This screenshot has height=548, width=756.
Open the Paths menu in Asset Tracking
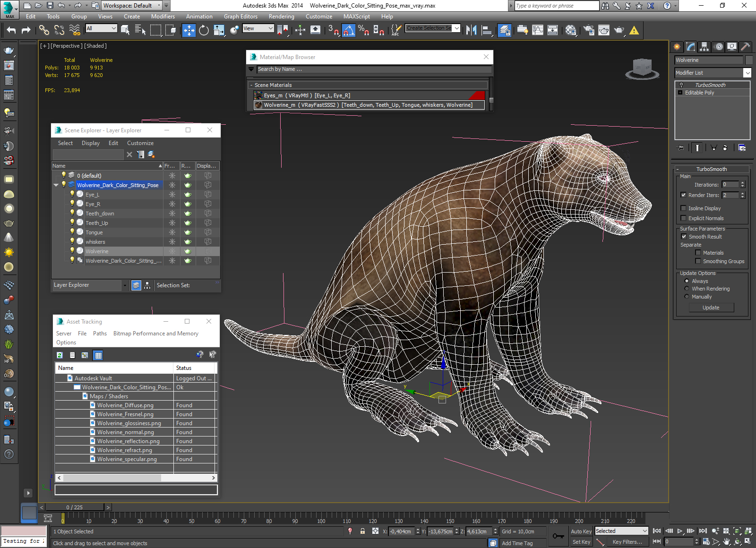[100, 334]
